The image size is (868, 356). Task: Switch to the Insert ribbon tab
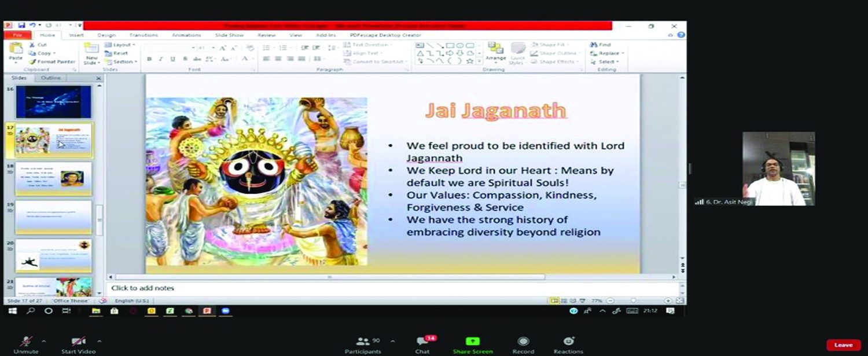76,35
